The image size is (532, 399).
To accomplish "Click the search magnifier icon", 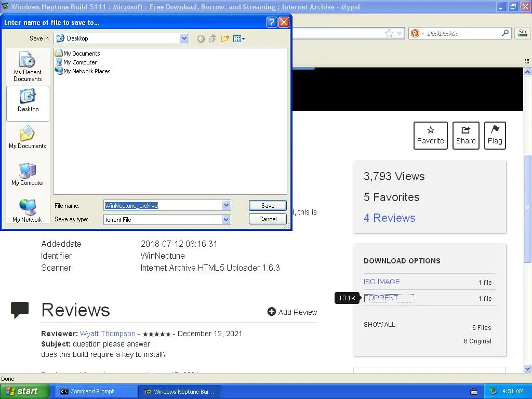I will pyautogui.click(x=505, y=33).
